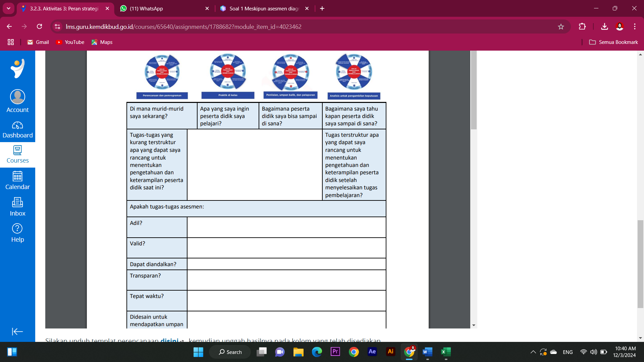644x362 pixels.
Task: Expand the tab search dropdown
Action: (x=8, y=8)
